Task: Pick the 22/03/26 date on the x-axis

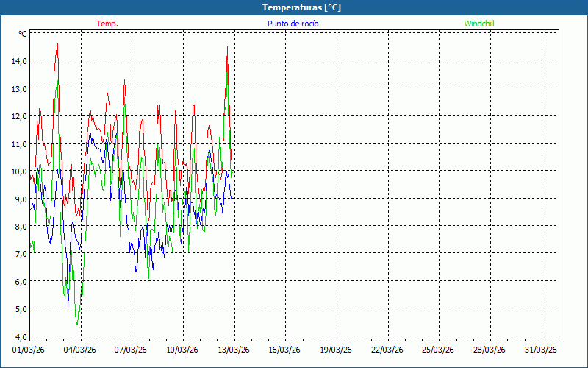Action: (387, 350)
